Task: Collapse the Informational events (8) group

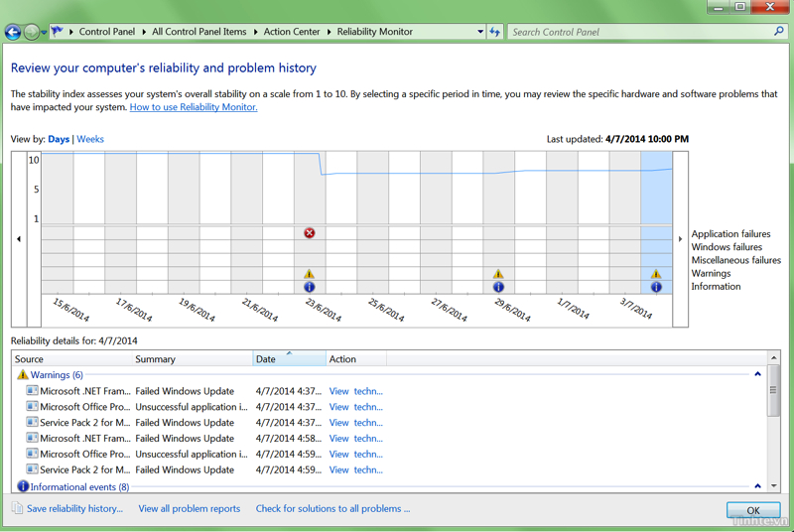Action: click(x=757, y=487)
